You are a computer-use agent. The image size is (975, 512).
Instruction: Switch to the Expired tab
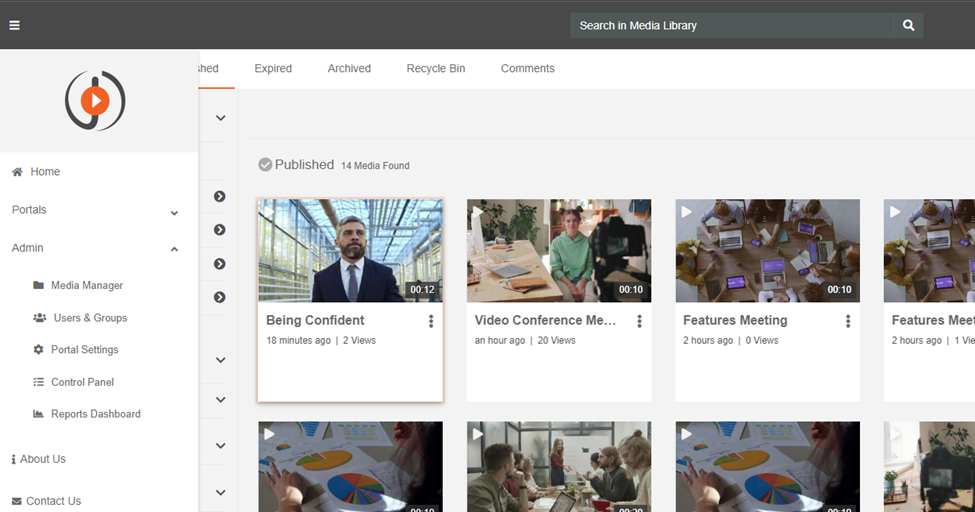pyautogui.click(x=273, y=69)
